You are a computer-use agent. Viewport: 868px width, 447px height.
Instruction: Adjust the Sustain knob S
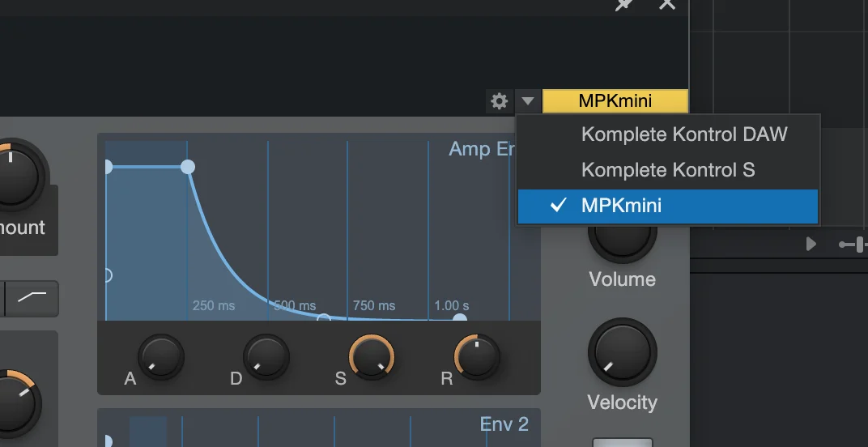372,357
